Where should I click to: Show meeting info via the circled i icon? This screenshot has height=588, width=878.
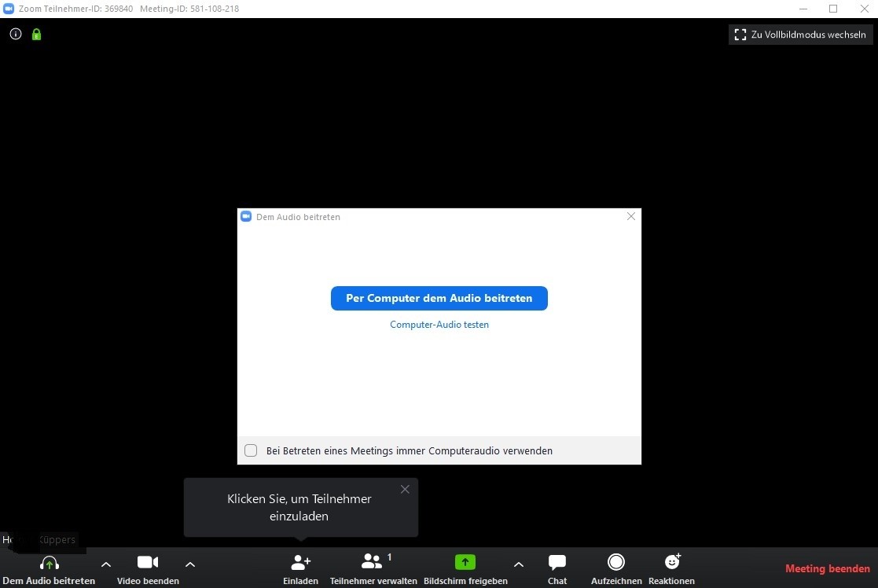[16, 34]
